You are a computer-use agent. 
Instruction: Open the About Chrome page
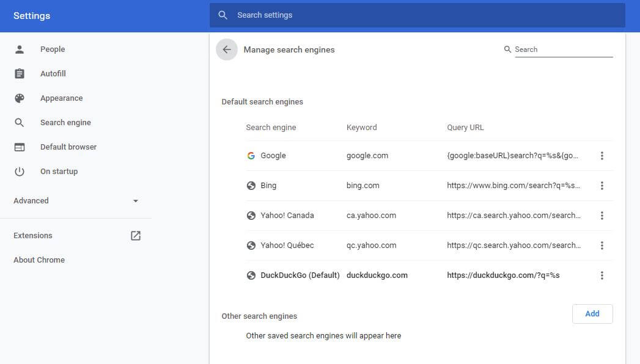(x=39, y=260)
